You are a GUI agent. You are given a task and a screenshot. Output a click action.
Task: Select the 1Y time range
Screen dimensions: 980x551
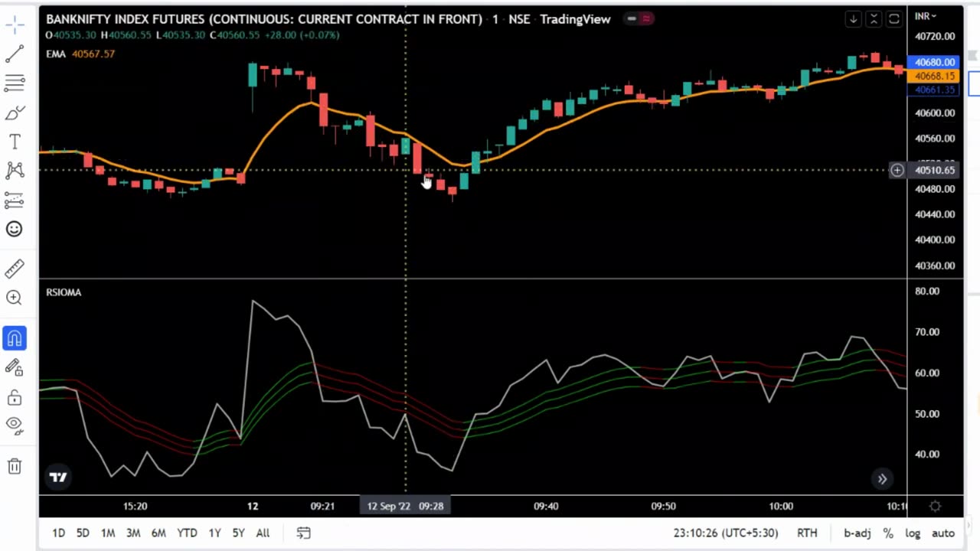coord(214,533)
